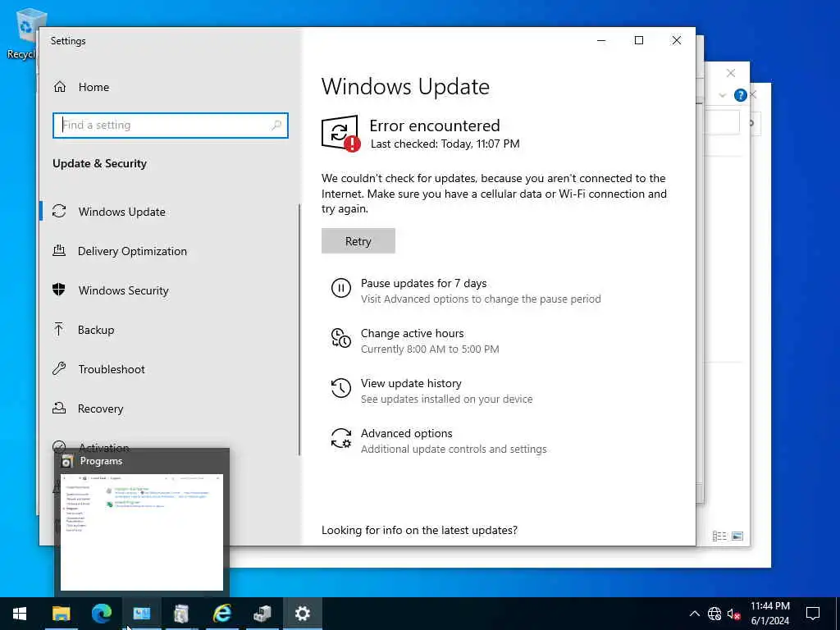The width and height of the screenshot is (840, 630).
Task: Minimize the Settings window
Action: point(601,41)
